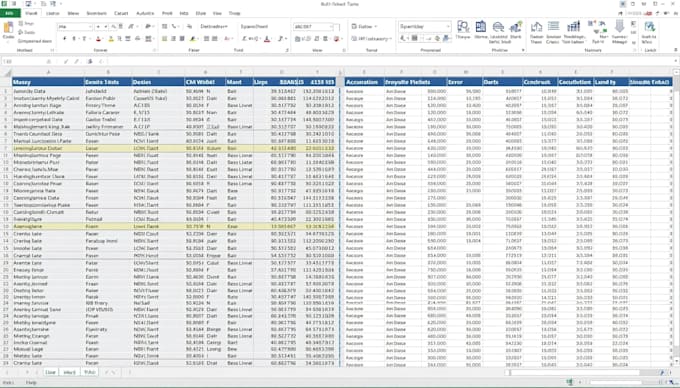
Task: Click the 'Worne' building ribbon icon
Action: 481,27
